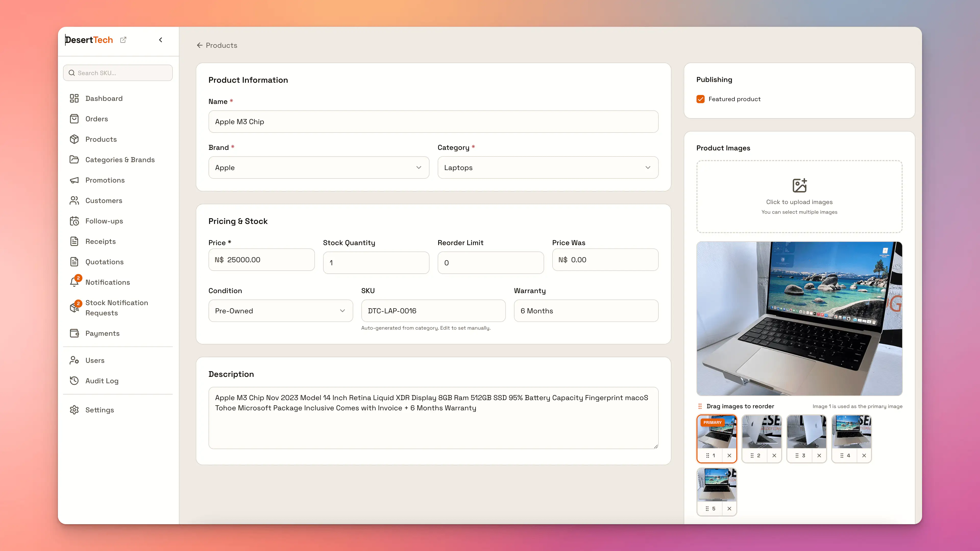Screen dimensions: 980x551
Task: Focus the Search SKU field
Action: [x=118, y=73]
